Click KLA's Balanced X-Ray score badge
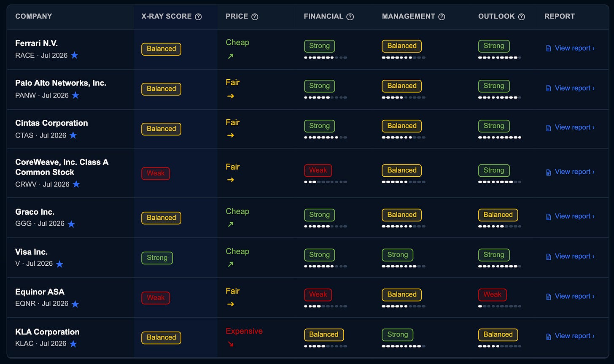The height and width of the screenshot is (364, 614). [x=161, y=337]
